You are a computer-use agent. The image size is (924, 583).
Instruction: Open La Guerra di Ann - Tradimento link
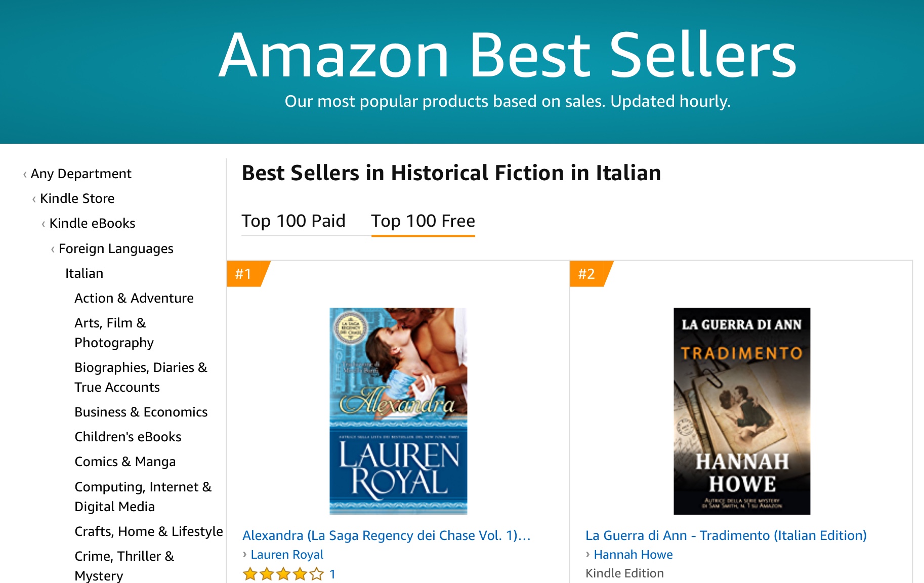[x=726, y=535]
